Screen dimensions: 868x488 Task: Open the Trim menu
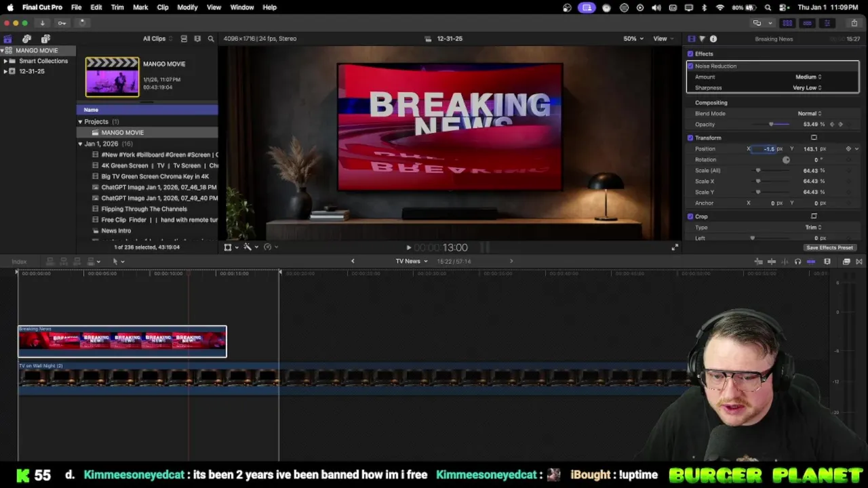(x=117, y=7)
